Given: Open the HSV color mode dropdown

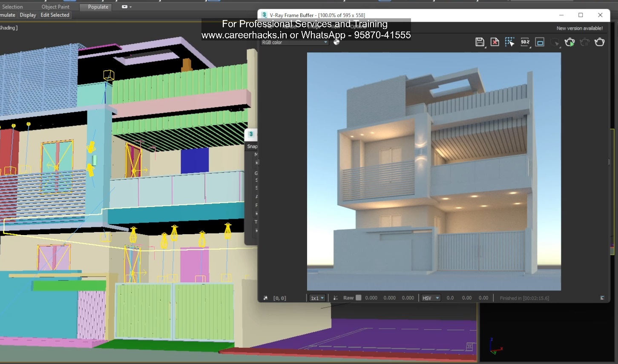Looking at the screenshot, I should (431, 298).
